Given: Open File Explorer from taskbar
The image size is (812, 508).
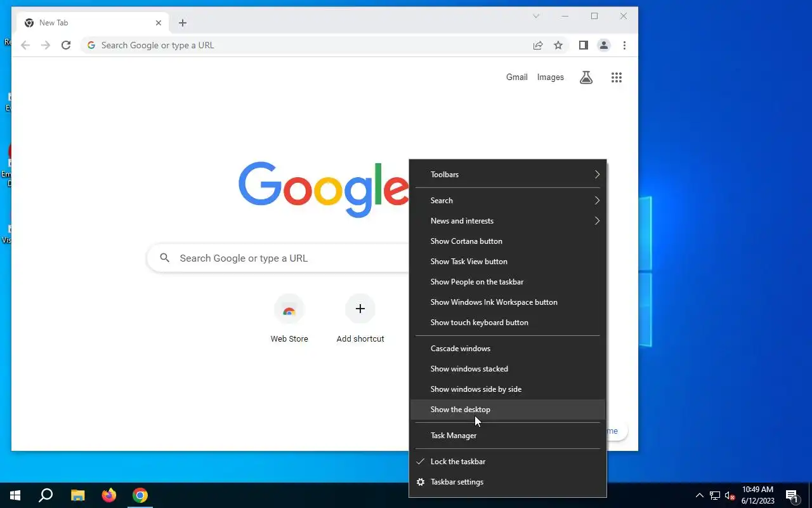Looking at the screenshot, I should (x=77, y=495).
